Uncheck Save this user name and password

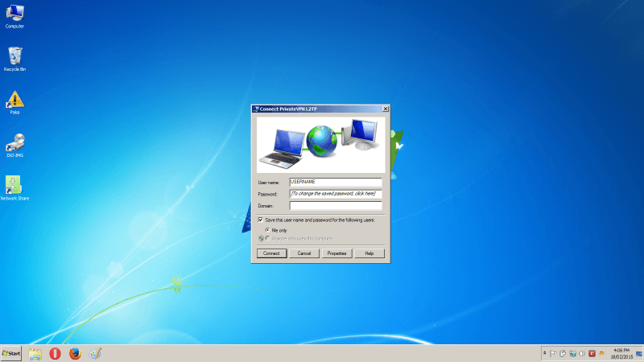pyautogui.click(x=261, y=219)
